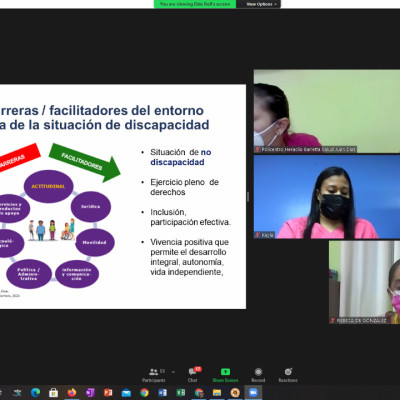The width and height of the screenshot is (400, 400).
Task: Open Word from the taskbar
Action: tap(162, 393)
